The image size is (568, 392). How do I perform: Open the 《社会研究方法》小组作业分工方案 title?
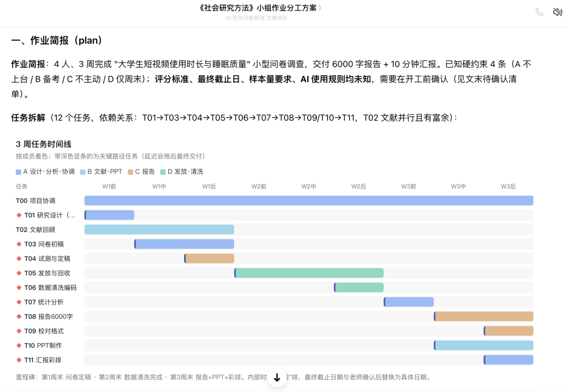coord(257,8)
